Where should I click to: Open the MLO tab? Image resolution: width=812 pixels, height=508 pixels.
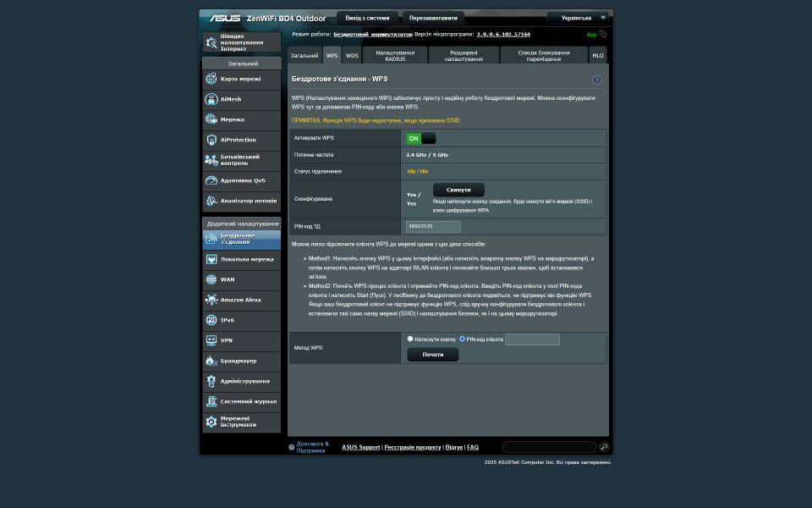(598, 56)
